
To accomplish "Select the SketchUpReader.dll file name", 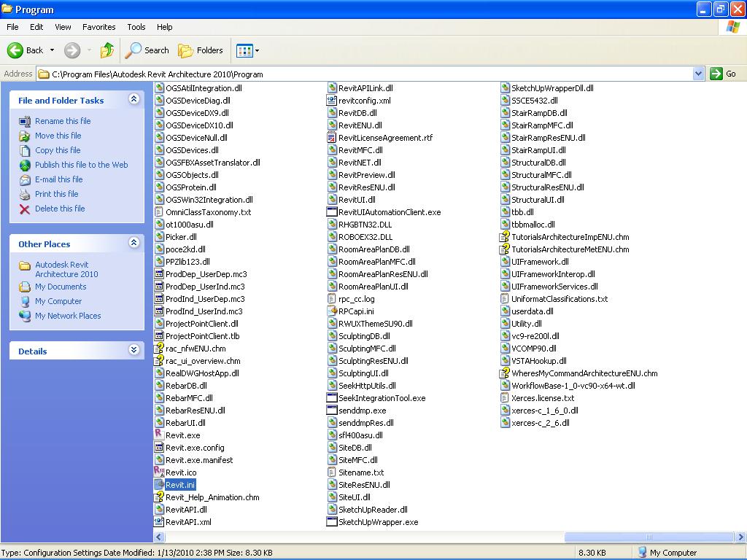I will pyautogui.click(x=373, y=510).
